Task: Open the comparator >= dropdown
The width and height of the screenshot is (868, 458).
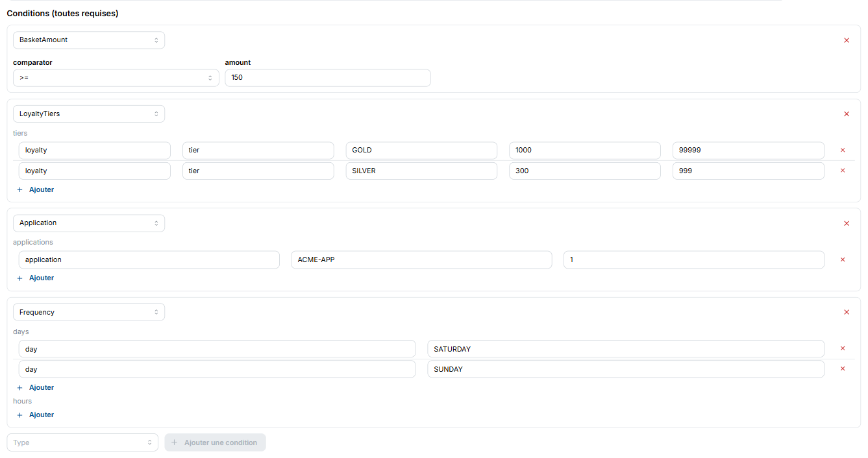Action: click(x=116, y=78)
